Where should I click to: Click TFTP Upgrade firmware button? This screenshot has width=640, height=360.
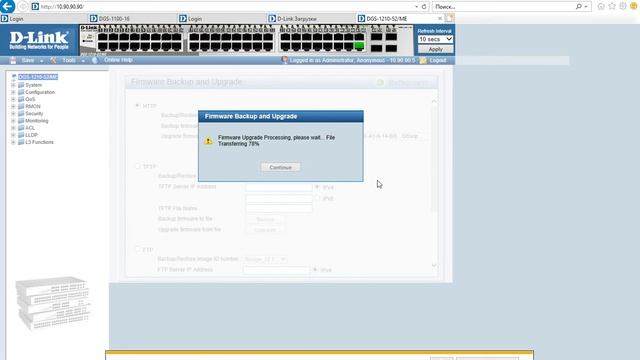(265, 230)
